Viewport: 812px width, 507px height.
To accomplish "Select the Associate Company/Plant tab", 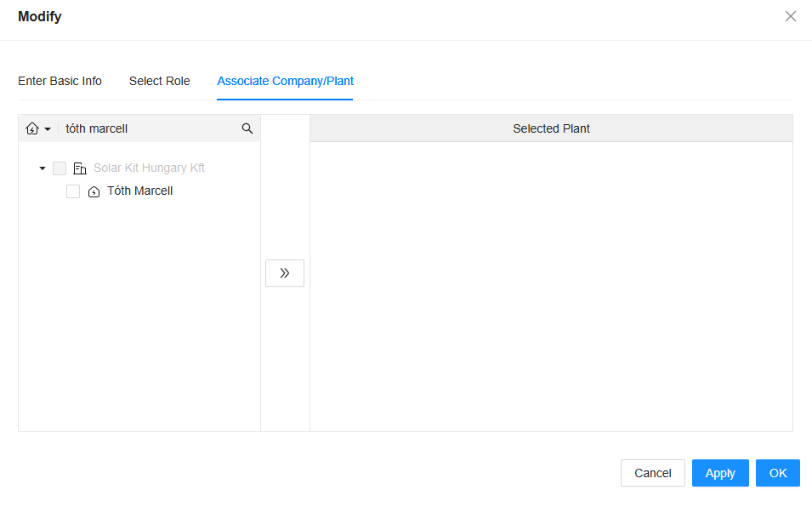I will coord(285,82).
